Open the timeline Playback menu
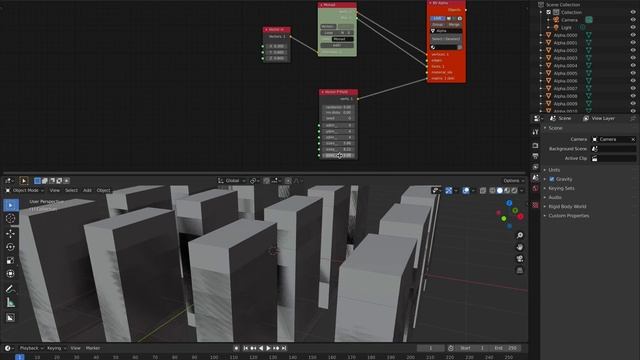 tap(31, 348)
